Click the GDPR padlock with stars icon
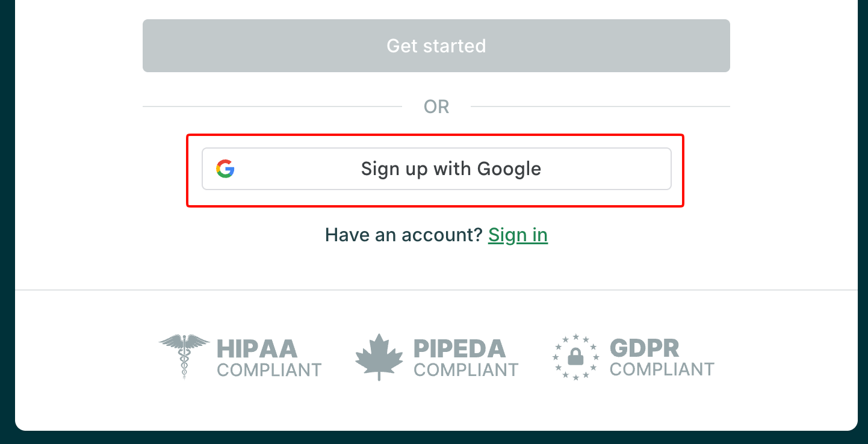The width and height of the screenshot is (868, 444). (x=576, y=357)
